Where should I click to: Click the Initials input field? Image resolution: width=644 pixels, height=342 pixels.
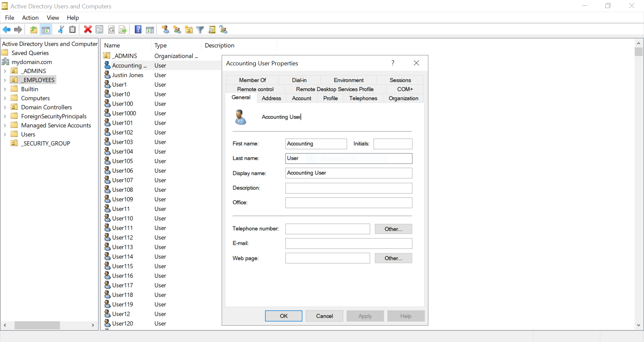coord(393,144)
